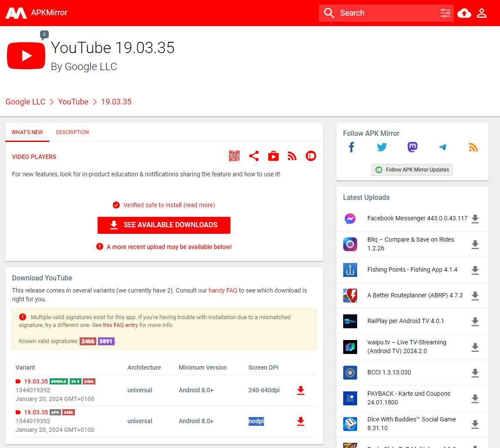Click the upload cloud icon

tap(464, 13)
